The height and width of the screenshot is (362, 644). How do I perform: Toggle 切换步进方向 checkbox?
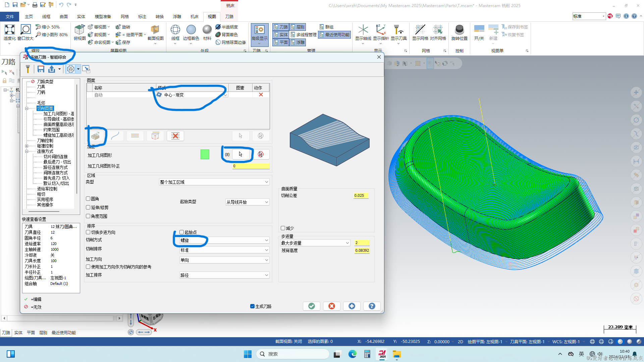[x=88, y=232]
